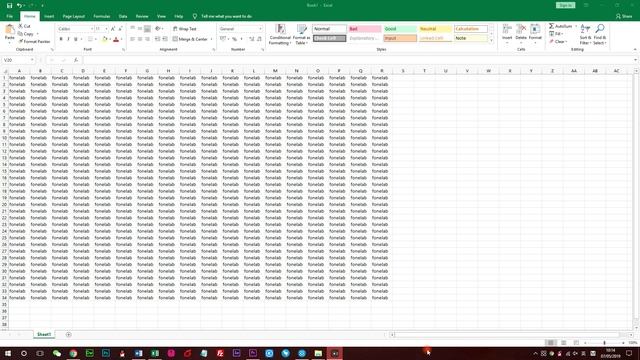This screenshot has height=360, width=640.
Task: Middle align cell contents
Action: [x=140, y=29]
